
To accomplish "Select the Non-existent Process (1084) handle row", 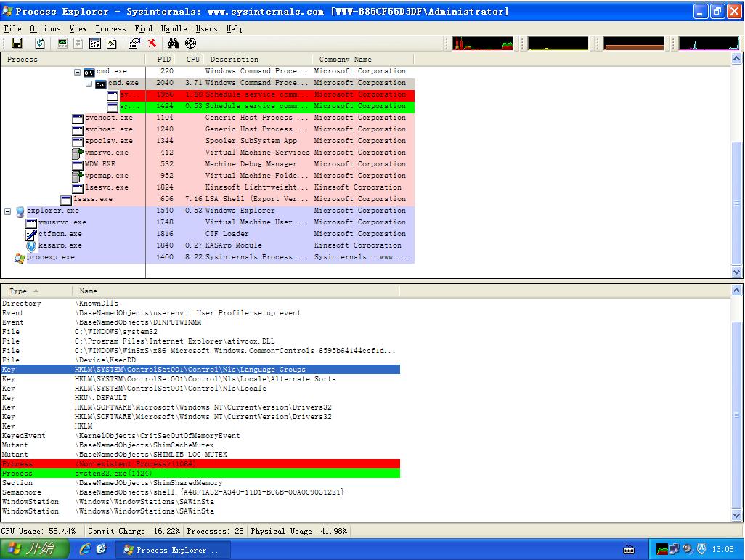I will pyautogui.click(x=200, y=464).
